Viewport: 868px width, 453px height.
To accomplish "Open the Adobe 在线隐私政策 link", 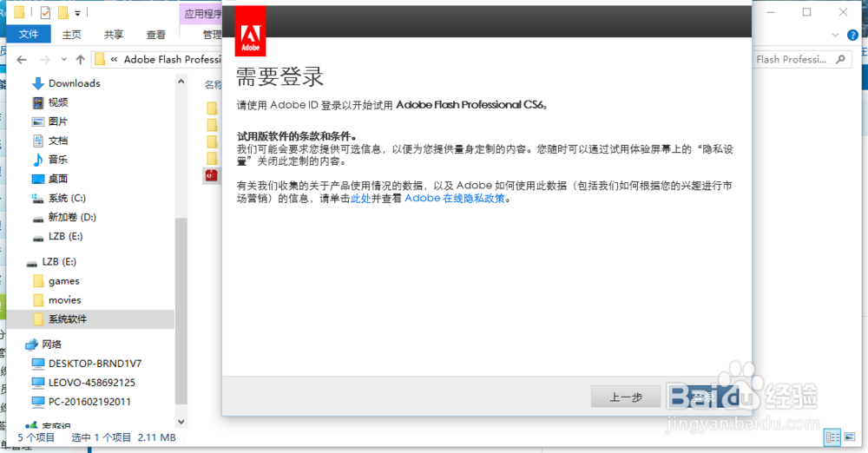I will click(455, 198).
